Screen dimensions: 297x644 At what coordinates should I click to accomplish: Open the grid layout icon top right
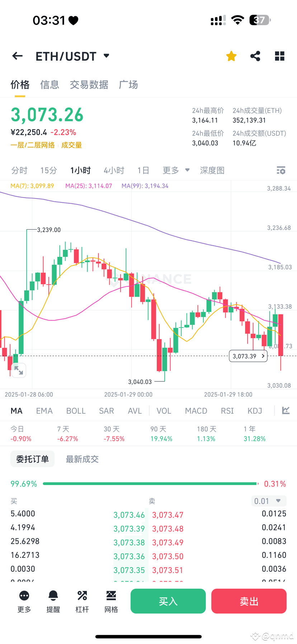(x=279, y=56)
